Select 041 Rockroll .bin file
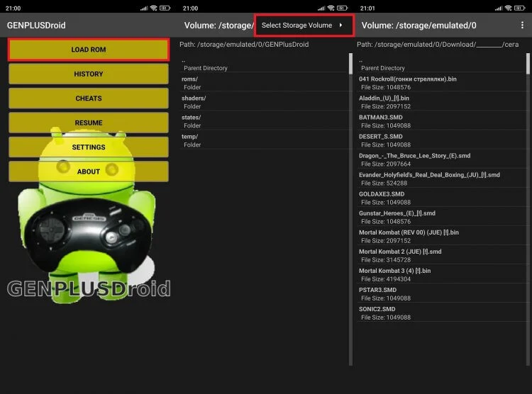Image resolution: width=532 pixels, height=394 pixels. coord(441,83)
